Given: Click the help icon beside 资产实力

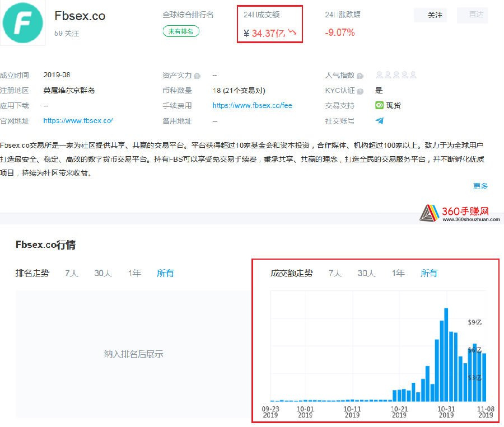Looking at the screenshot, I should pyautogui.click(x=197, y=76).
